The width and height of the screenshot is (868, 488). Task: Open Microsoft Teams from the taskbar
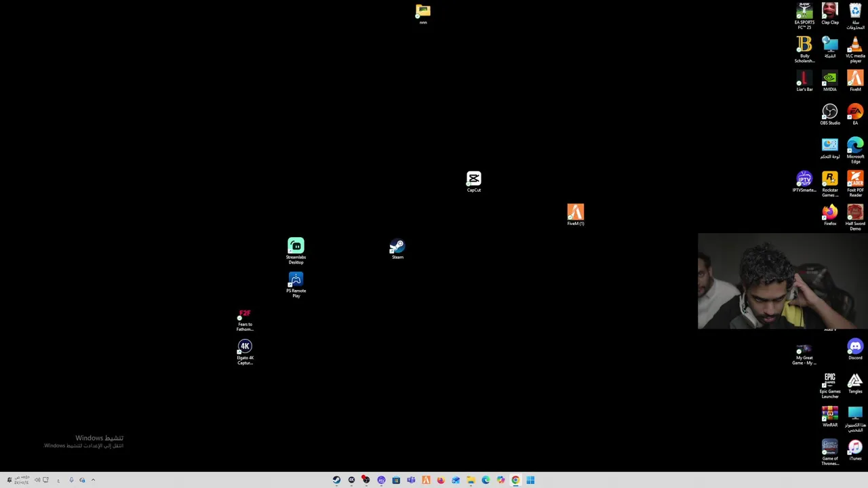tap(411, 480)
